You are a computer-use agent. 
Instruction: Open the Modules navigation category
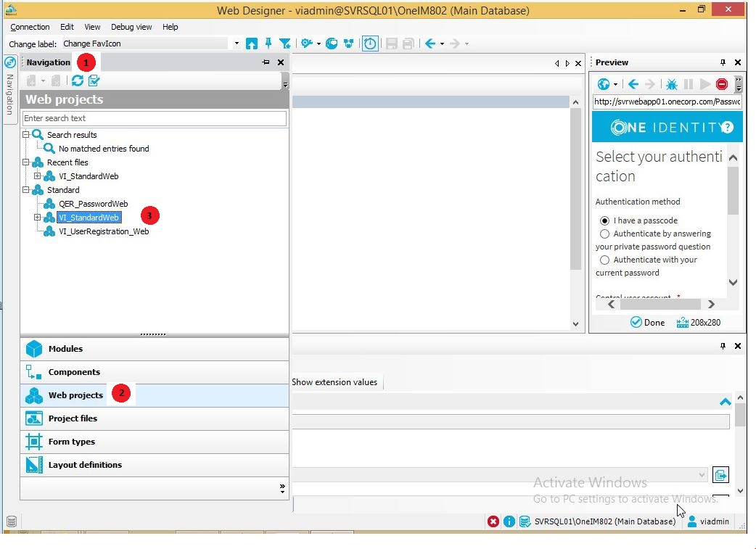pyautogui.click(x=155, y=349)
